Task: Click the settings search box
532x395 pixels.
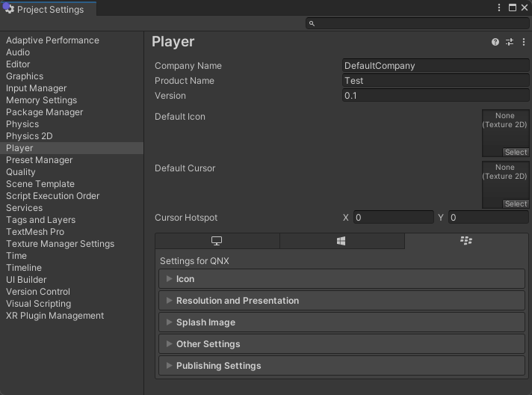Action: [418, 23]
